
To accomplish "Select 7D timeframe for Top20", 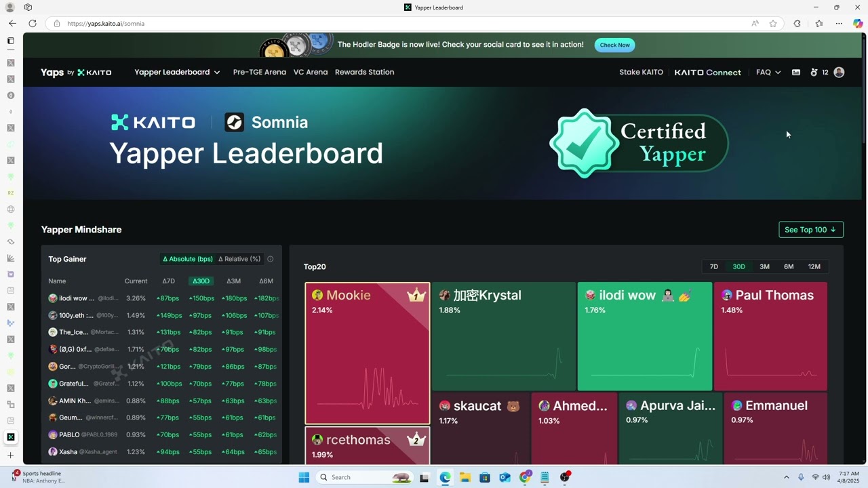I will pyautogui.click(x=713, y=266).
